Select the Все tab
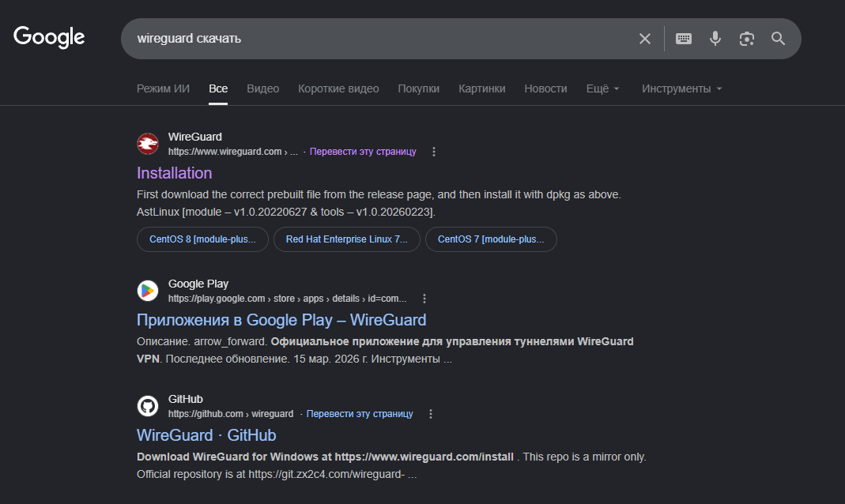The image size is (845, 504). (218, 88)
